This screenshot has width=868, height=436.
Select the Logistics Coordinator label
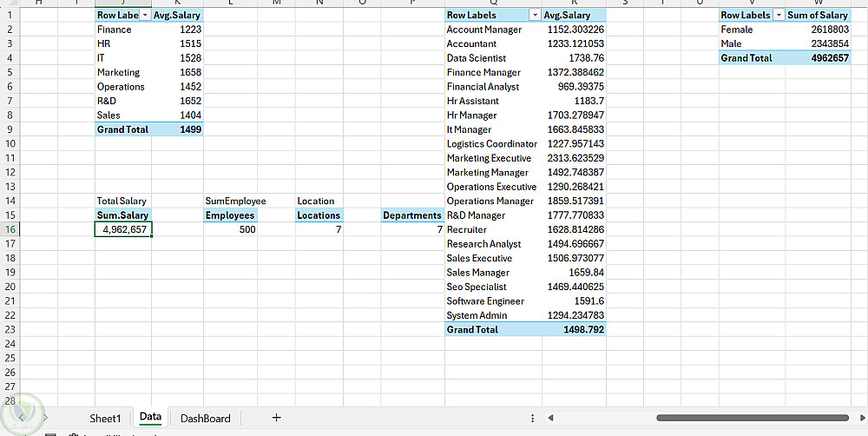[x=493, y=144]
